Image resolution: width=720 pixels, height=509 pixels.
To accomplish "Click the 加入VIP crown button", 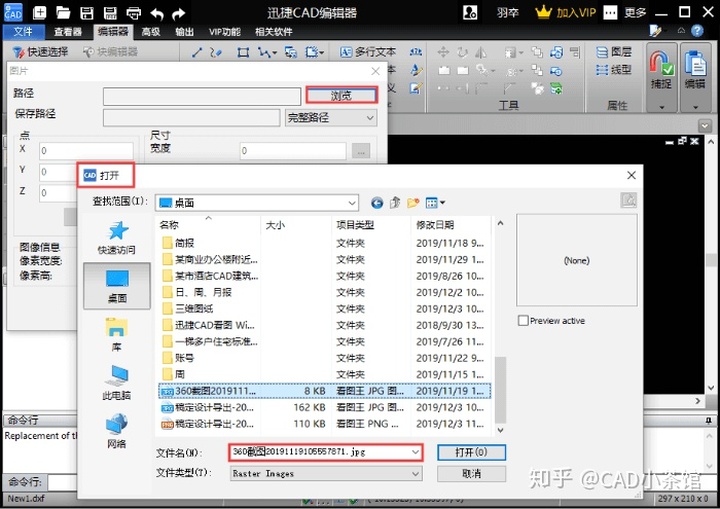I will click(565, 12).
